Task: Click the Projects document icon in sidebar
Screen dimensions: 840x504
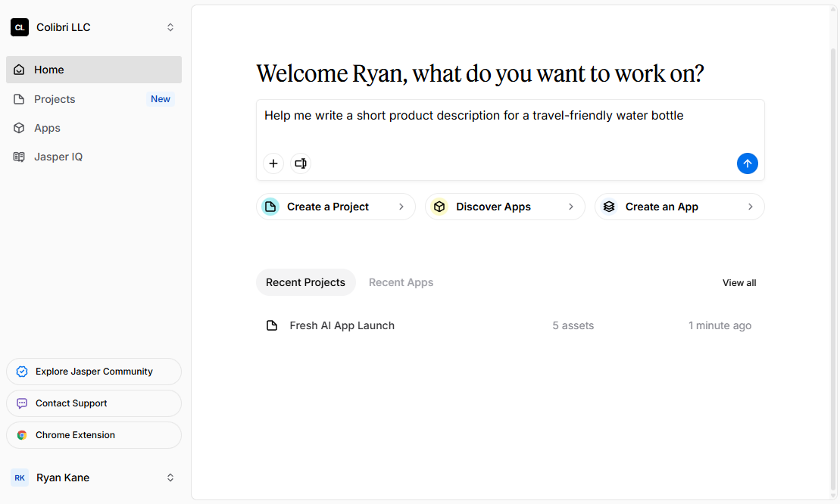Action: (19, 99)
